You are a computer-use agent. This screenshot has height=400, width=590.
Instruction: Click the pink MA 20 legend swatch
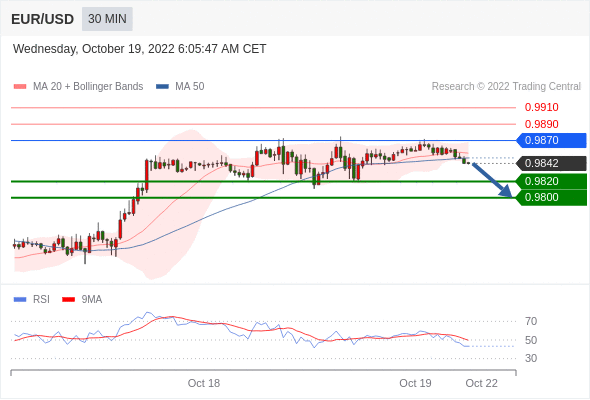click(x=20, y=87)
